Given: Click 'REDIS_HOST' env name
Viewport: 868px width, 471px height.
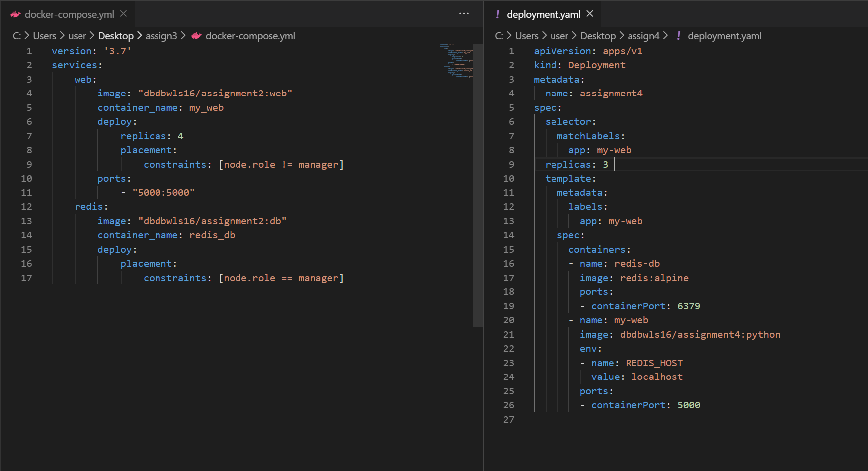Looking at the screenshot, I should 654,363.
